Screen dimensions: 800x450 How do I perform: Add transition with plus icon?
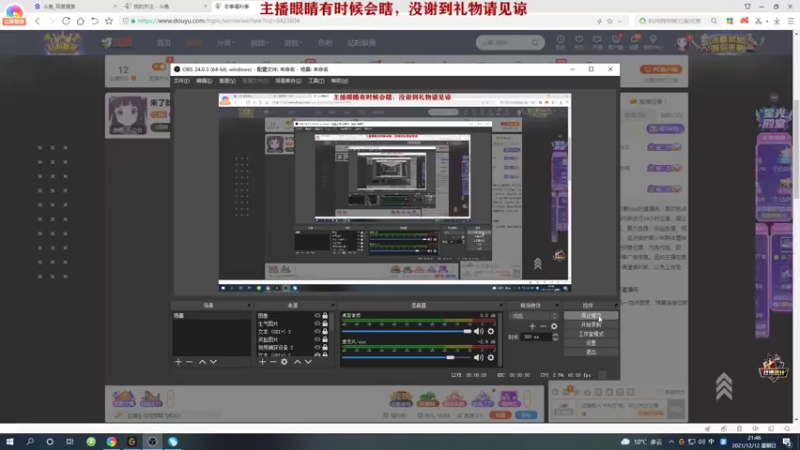click(x=532, y=326)
